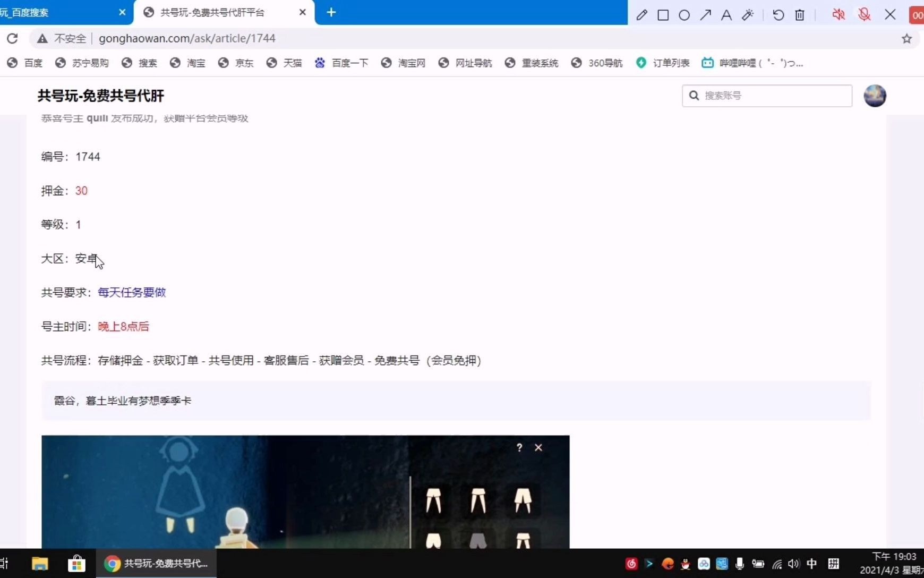Click the browser reload button
The image size is (924, 578).
click(x=12, y=38)
